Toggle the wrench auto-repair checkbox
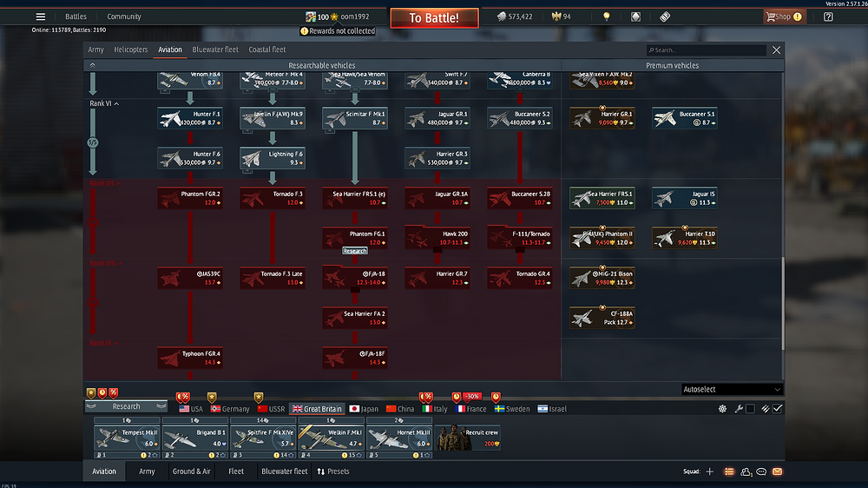Screen dimensions: 868x488 point(750,409)
